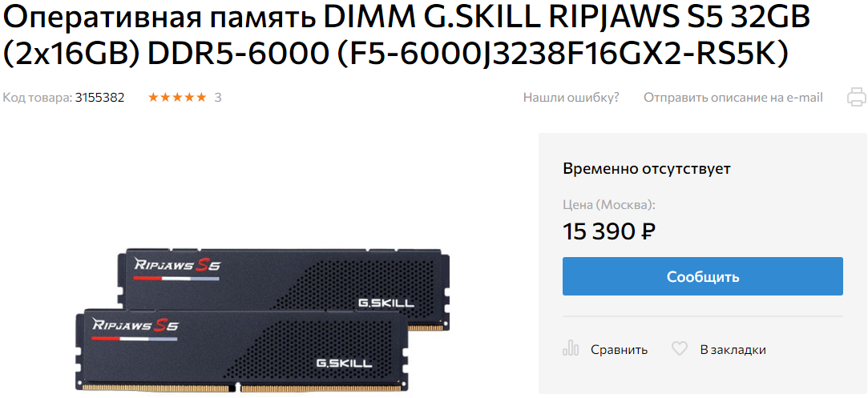Click the heart bookmark icon

click(x=679, y=349)
